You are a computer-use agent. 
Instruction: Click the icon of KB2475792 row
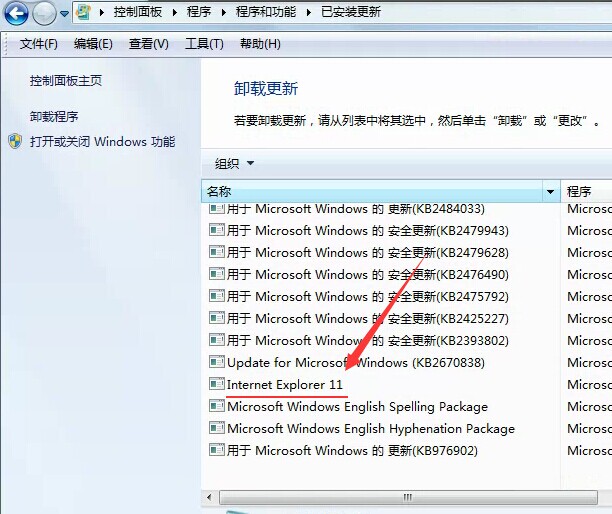point(217,295)
